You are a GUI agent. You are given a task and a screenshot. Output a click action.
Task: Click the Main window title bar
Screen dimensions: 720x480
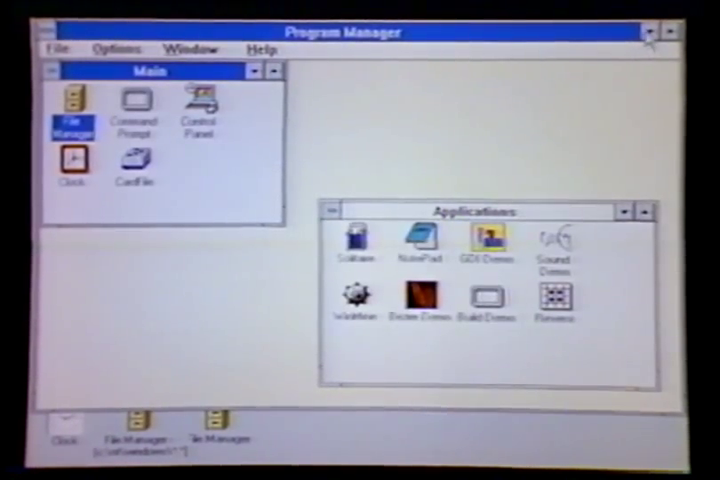click(x=153, y=71)
